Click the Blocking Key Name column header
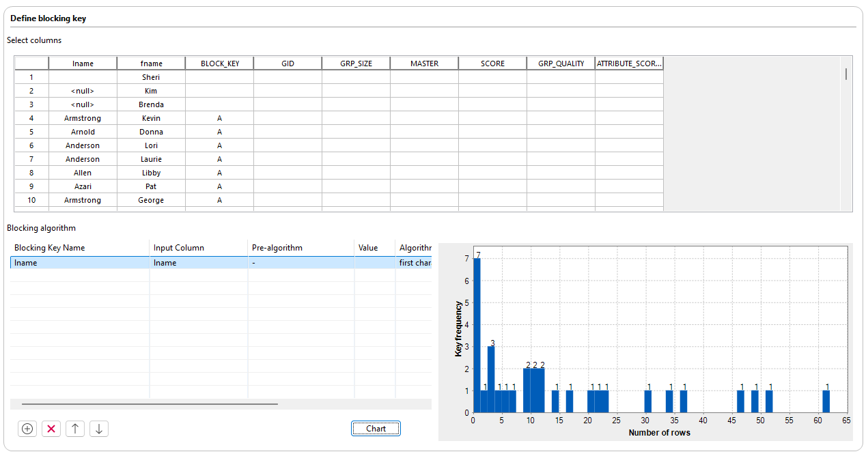Image resolution: width=868 pixels, height=454 pixels. (79, 248)
